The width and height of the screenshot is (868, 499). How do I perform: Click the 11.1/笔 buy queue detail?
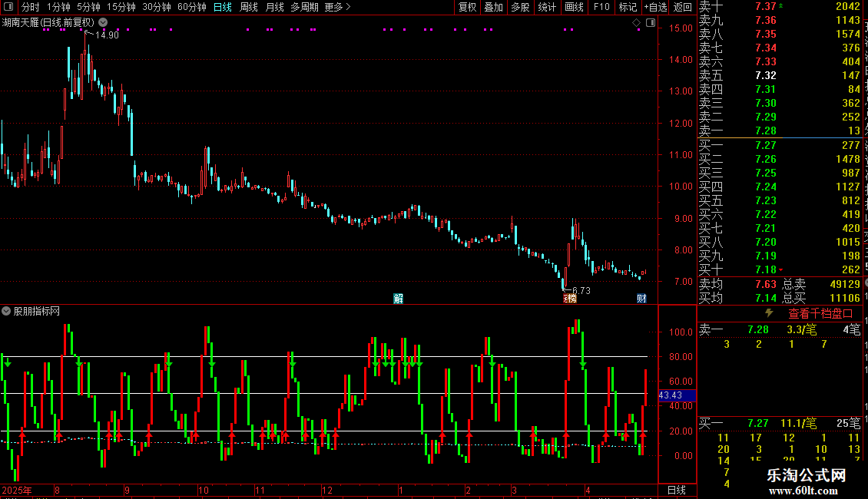(x=798, y=423)
